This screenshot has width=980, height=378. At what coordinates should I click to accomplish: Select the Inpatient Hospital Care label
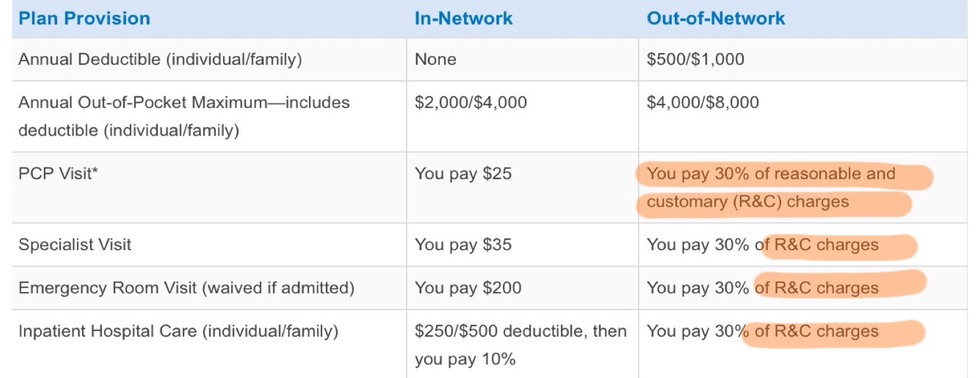point(178,331)
